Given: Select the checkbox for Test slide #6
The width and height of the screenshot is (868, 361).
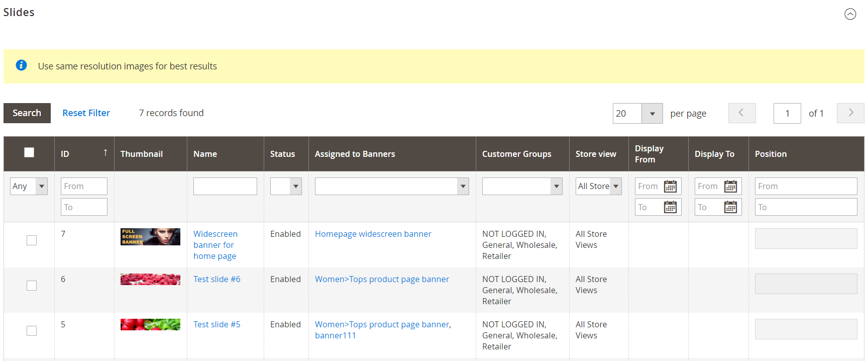Looking at the screenshot, I should (32, 286).
